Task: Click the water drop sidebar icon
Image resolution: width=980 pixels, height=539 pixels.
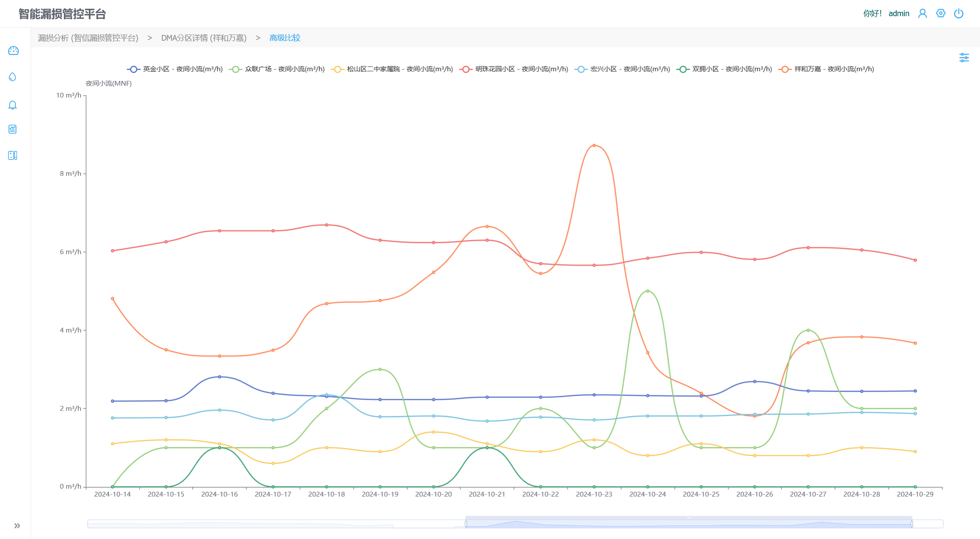Action: coord(13,77)
